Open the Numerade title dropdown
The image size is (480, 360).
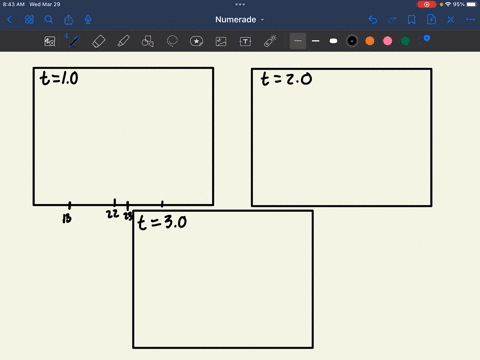coord(240,20)
